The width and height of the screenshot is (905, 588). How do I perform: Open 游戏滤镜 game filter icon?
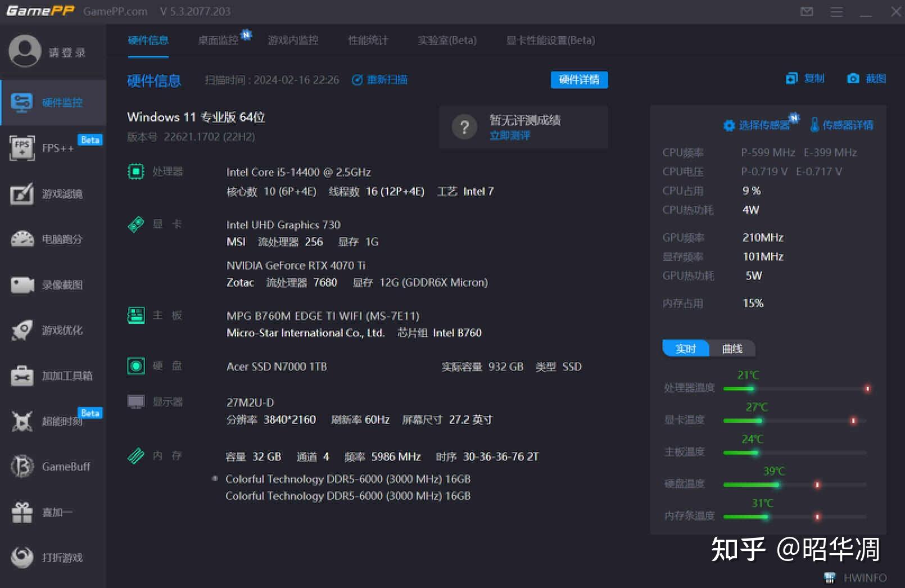[22, 194]
